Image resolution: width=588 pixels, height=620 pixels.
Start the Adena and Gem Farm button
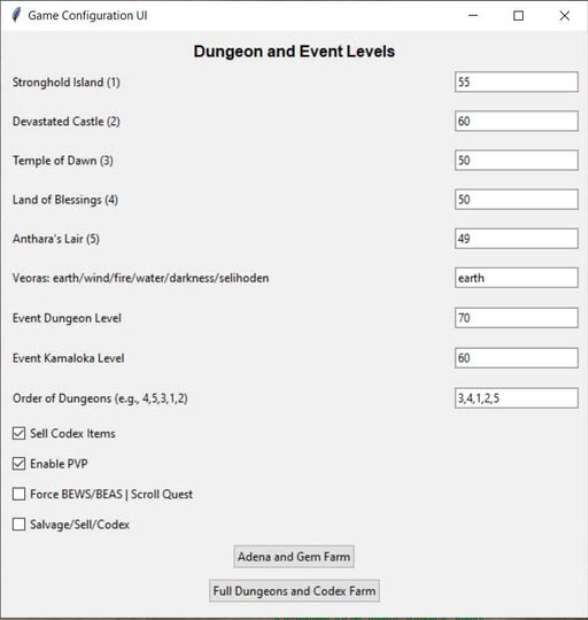click(294, 557)
